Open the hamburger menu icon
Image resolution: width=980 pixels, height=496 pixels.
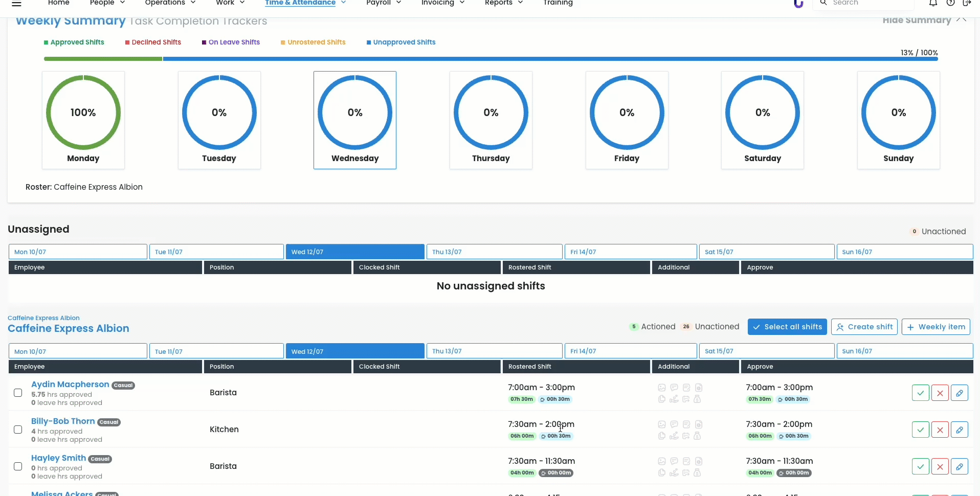(x=16, y=4)
